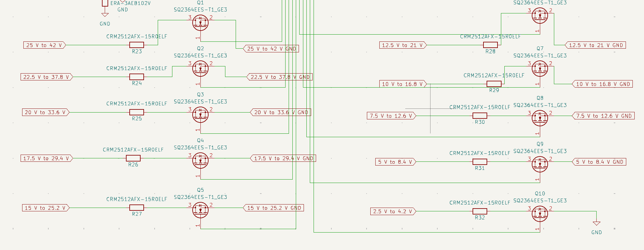
Task: Select resistor symbol R26
Action: click(133, 158)
